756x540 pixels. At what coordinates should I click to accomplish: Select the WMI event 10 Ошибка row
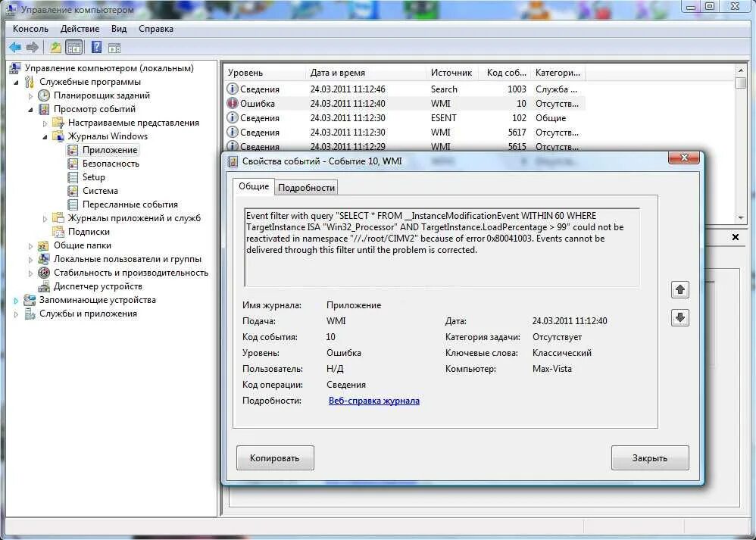point(405,104)
